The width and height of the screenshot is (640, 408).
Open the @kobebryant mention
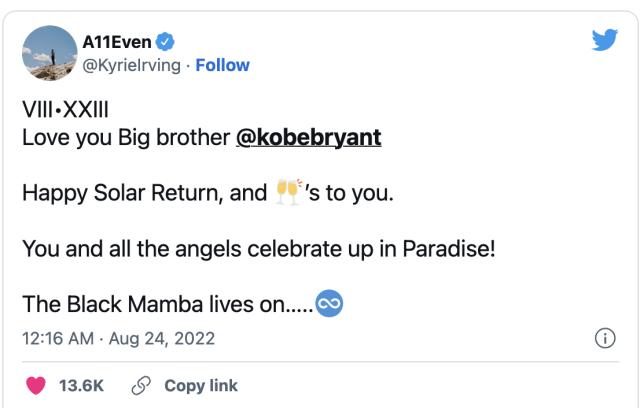(x=308, y=136)
